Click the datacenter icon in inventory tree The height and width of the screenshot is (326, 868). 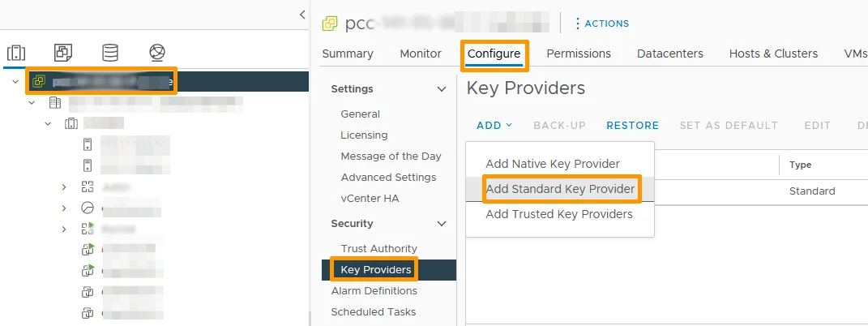click(55, 103)
